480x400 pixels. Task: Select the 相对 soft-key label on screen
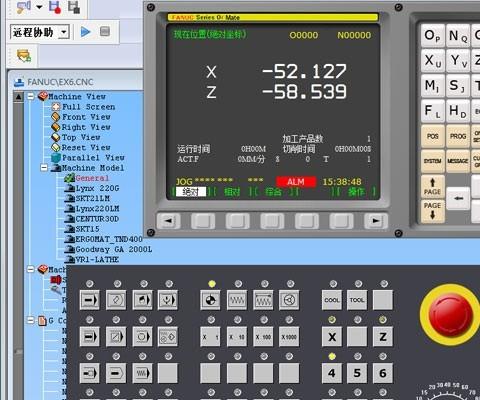tap(232, 192)
